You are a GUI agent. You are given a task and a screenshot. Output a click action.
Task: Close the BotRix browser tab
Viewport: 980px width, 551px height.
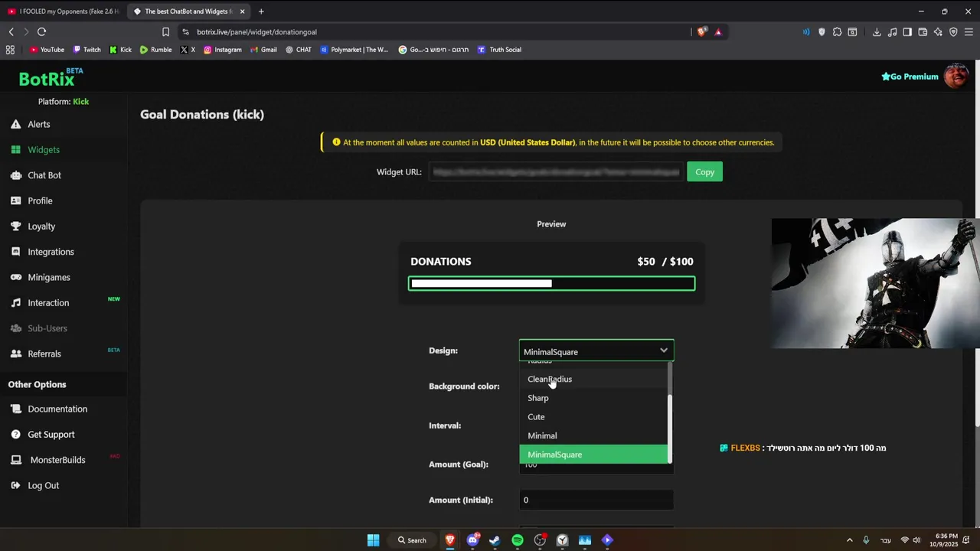[243, 11]
